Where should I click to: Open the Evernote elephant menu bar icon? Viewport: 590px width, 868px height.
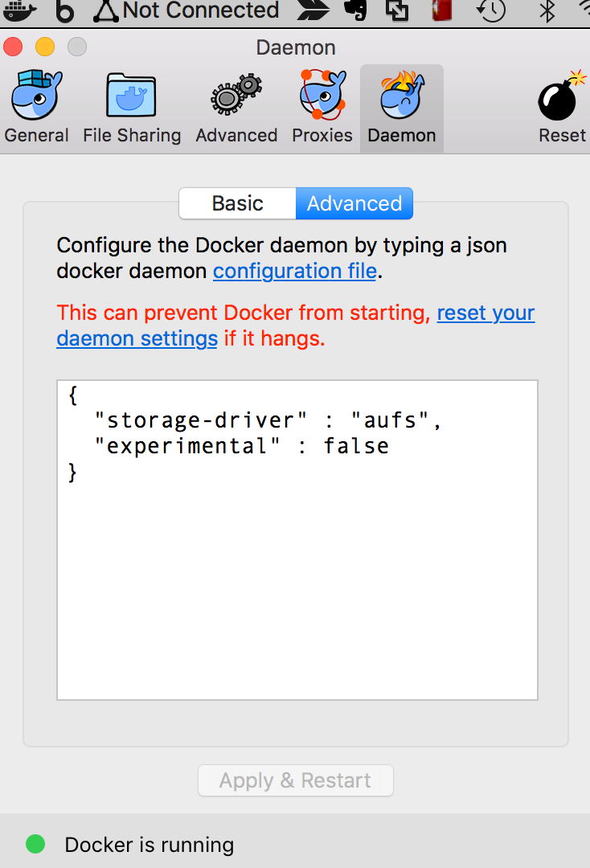click(355, 10)
